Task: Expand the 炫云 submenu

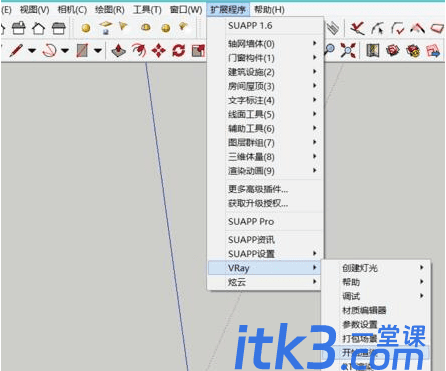Action: [x=266, y=282]
